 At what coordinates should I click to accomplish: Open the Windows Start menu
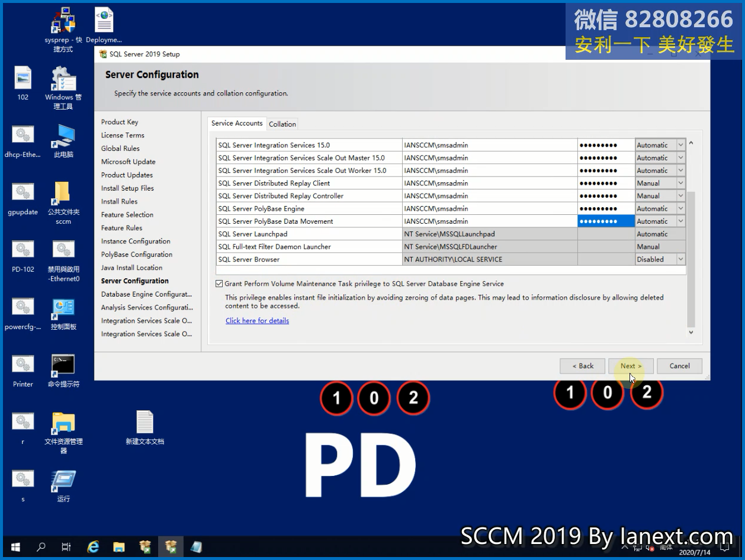point(15,547)
